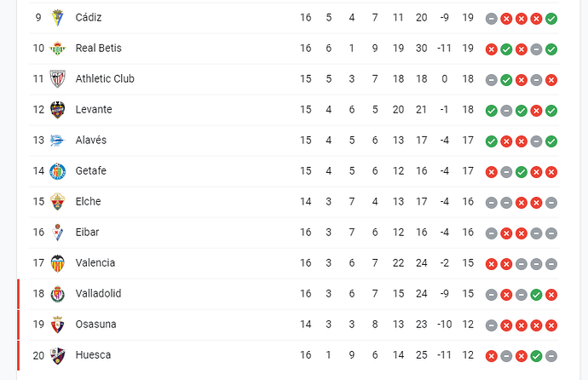Screen dimensions: 588x380
Task: Open the Eibar team link
Action: [87, 233]
